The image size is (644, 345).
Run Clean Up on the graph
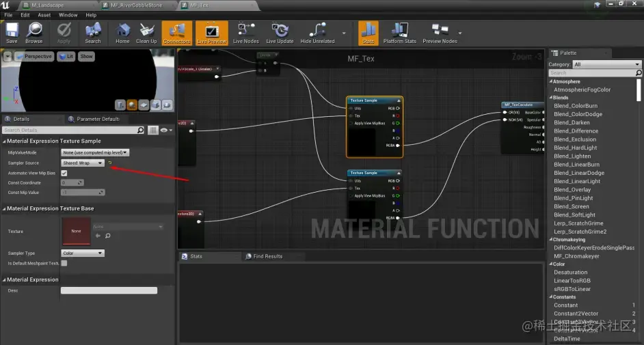tap(146, 33)
